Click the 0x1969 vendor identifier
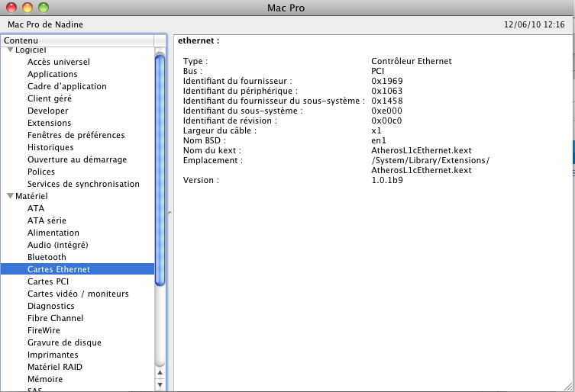Image resolution: width=575 pixels, height=392 pixels. tap(387, 81)
